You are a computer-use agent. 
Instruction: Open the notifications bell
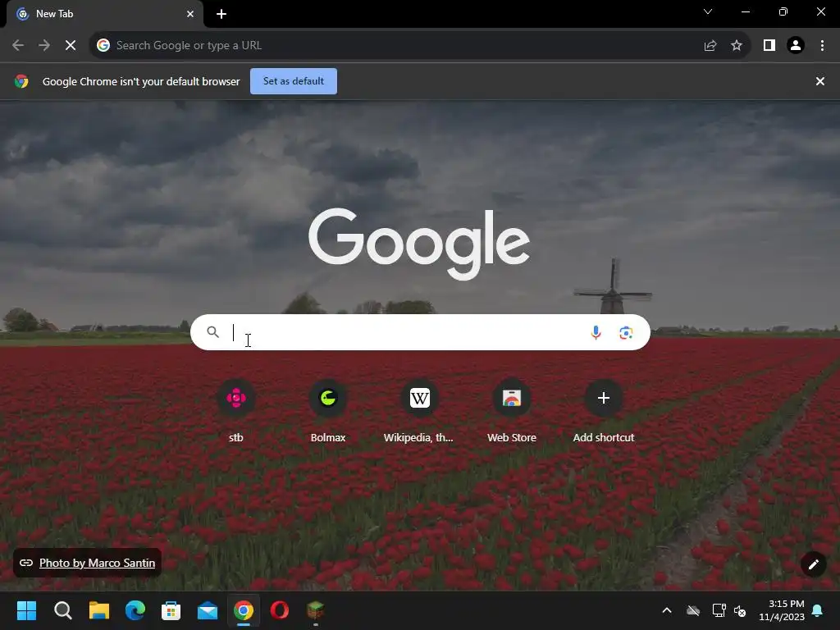(x=818, y=610)
